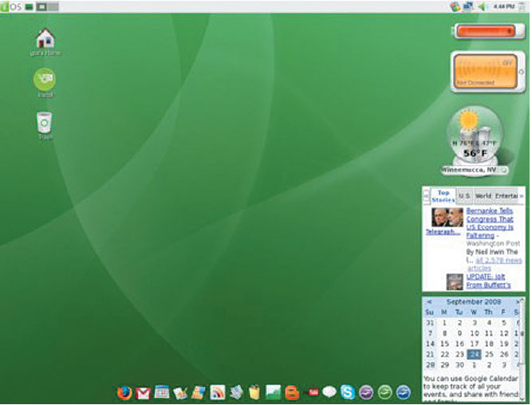Select the U.S. news tab
This screenshot has height=405, width=532.
tap(464, 195)
